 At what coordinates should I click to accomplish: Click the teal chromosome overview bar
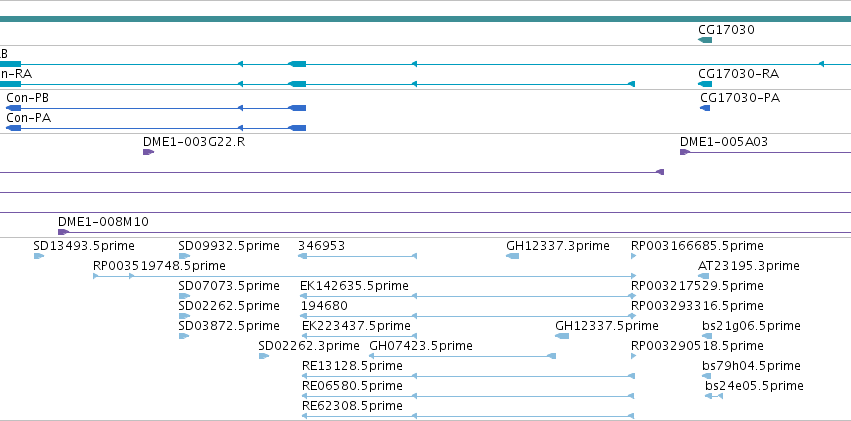pyautogui.click(x=426, y=19)
